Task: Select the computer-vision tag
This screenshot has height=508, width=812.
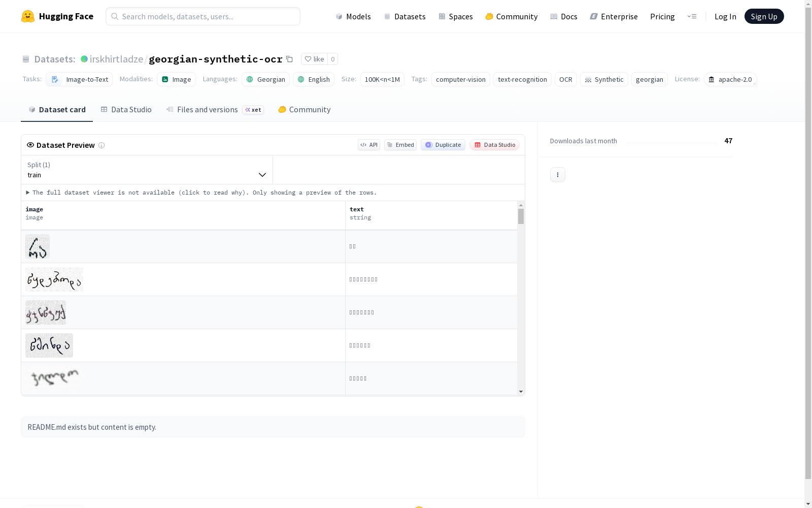Action: point(461,79)
